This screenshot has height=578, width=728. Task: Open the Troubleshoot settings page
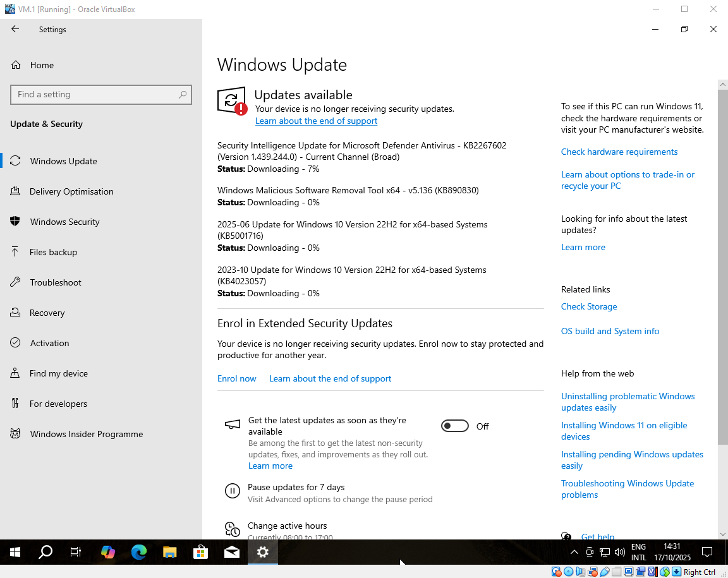coord(56,282)
